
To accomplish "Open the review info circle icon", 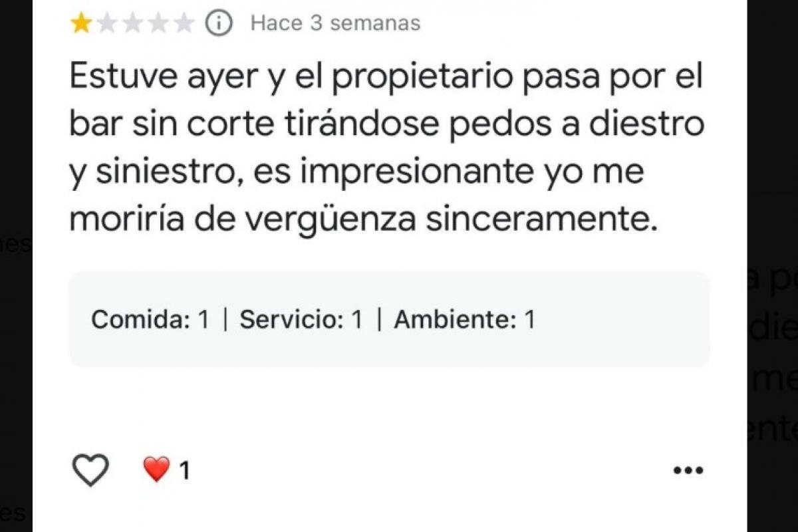I will [219, 24].
